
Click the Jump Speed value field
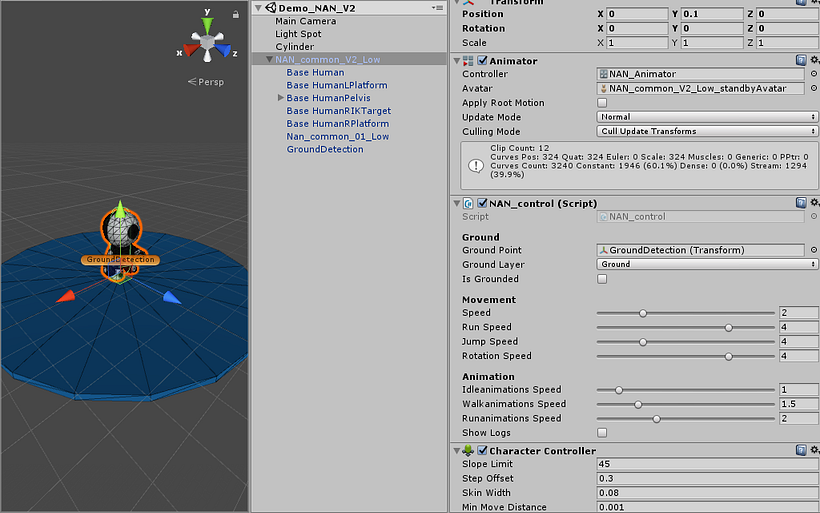[799, 341]
